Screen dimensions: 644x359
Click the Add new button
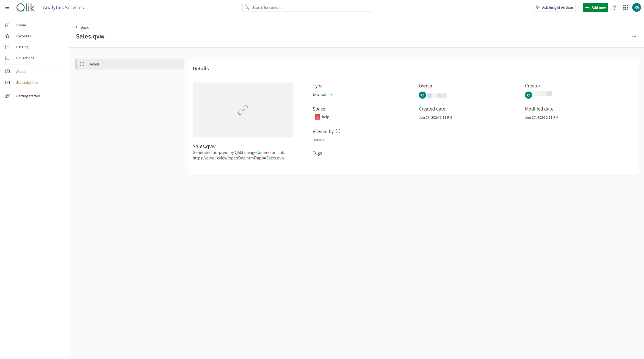coord(595,7)
